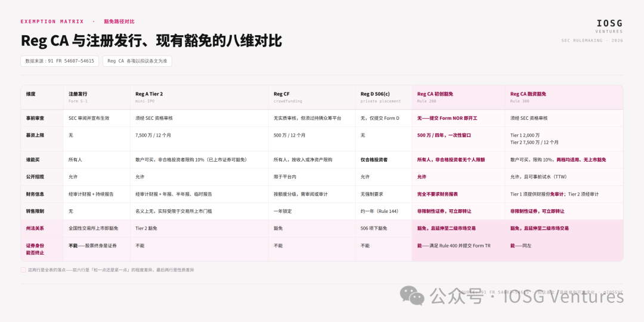The width and height of the screenshot is (644, 322).
Task: Select the 数据来源：91 FR 54607–54615 tag
Action: (x=60, y=61)
